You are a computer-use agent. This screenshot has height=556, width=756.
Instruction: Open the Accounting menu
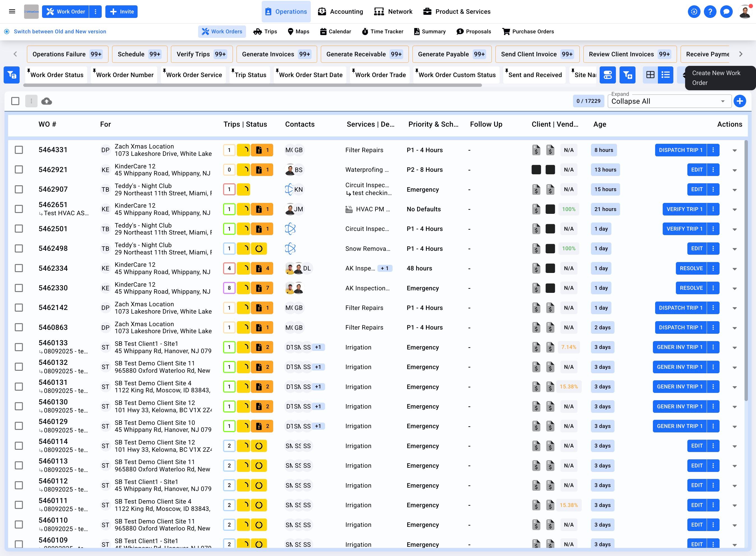pyautogui.click(x=340, y=11)
